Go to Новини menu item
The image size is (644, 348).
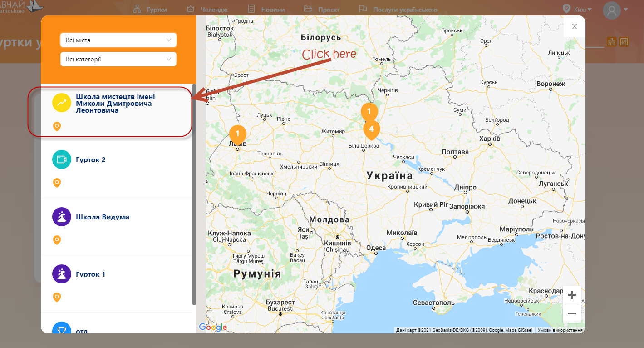[266, 9]
